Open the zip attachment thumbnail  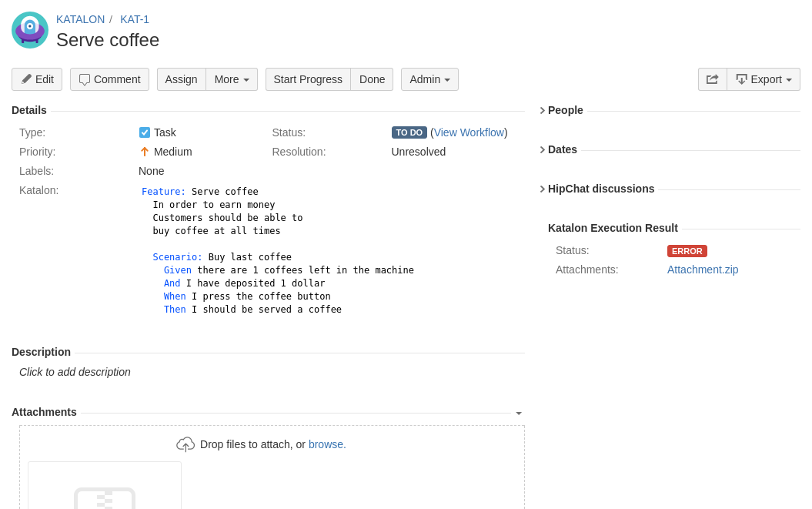click(x=105, y=485)
